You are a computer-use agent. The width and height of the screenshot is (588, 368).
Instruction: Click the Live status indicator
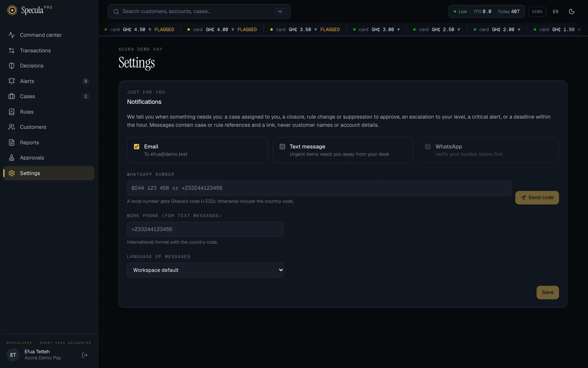point(460,11)
